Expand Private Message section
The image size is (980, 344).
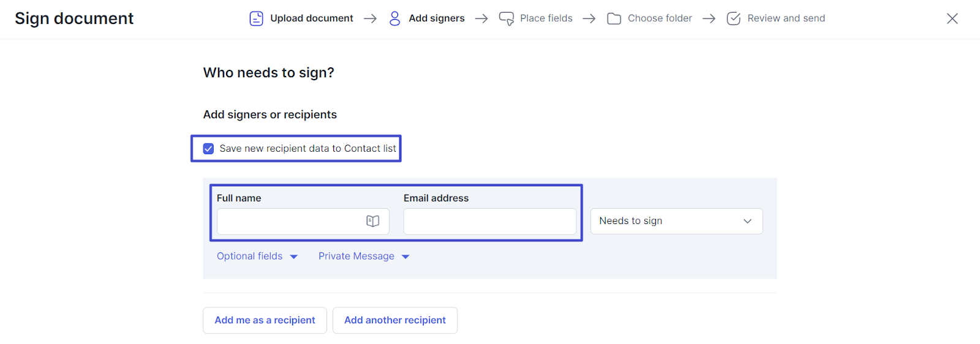click(363, 256)
